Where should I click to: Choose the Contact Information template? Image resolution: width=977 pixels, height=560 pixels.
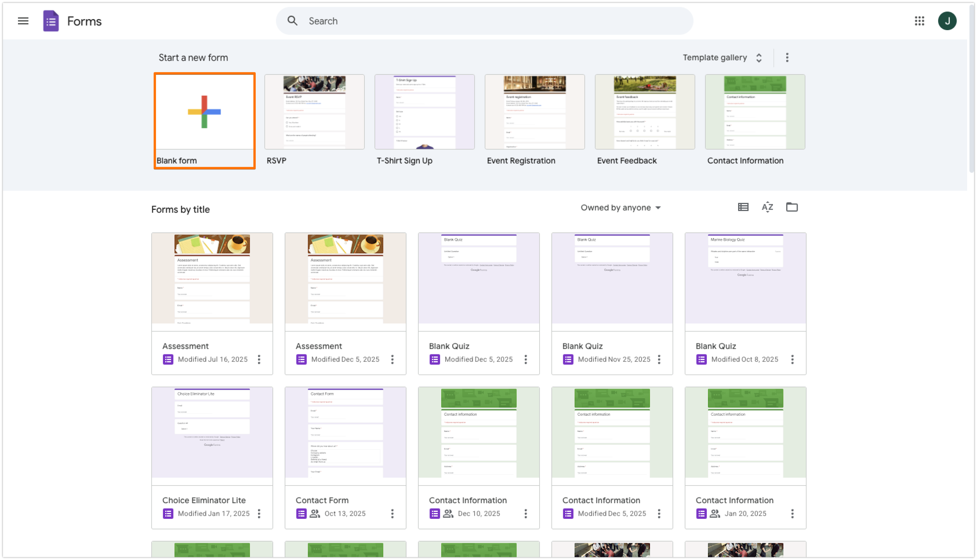coord(755,112)
